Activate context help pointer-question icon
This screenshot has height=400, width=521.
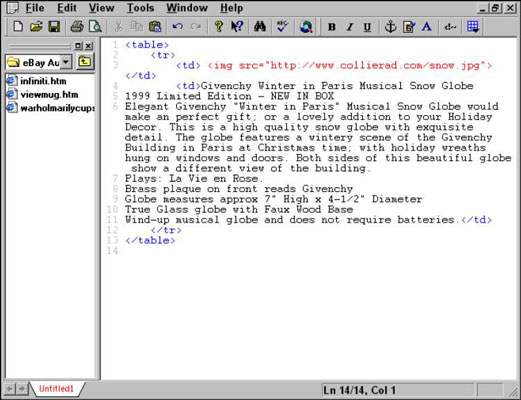[x=237, y=26]
